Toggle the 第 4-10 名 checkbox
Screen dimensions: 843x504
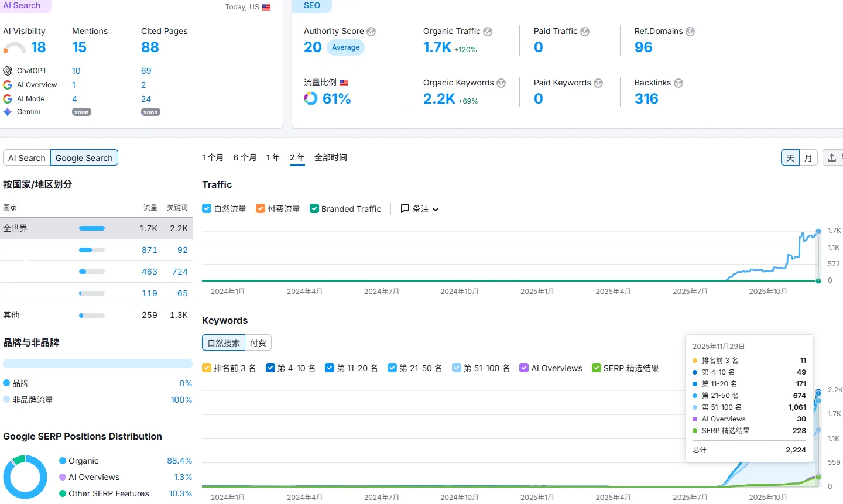(270, 368)
